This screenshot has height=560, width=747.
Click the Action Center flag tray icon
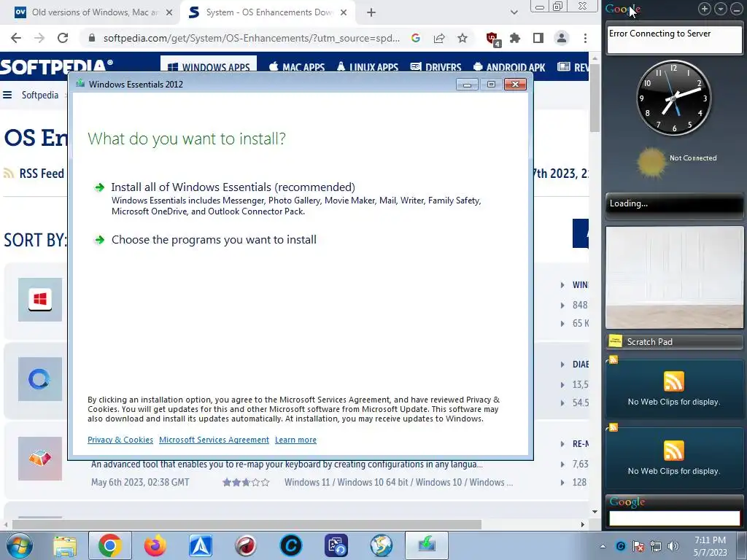click(638, 546)
